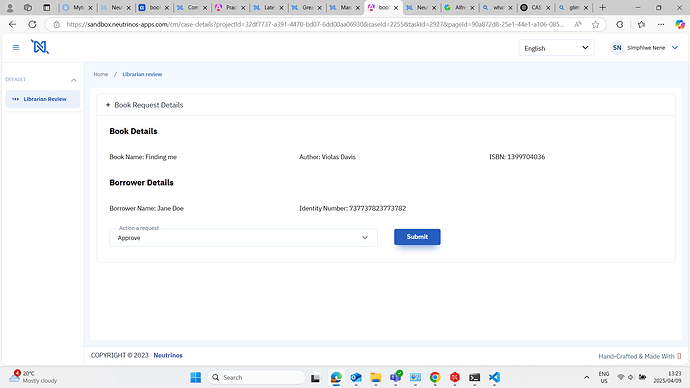Open Task View on taskbar
The height and width of the screenshot is (388, 690).
pyautogui.click(x=315, y=377)
